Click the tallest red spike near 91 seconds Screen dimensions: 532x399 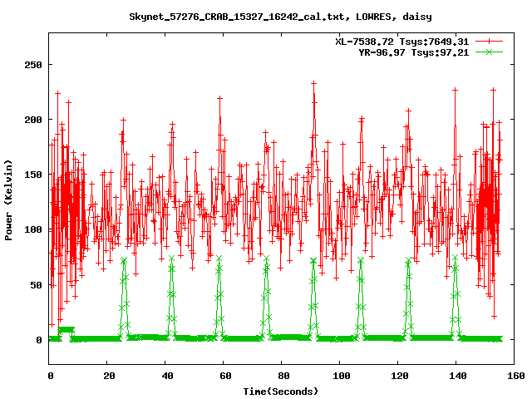pos(314,83)
